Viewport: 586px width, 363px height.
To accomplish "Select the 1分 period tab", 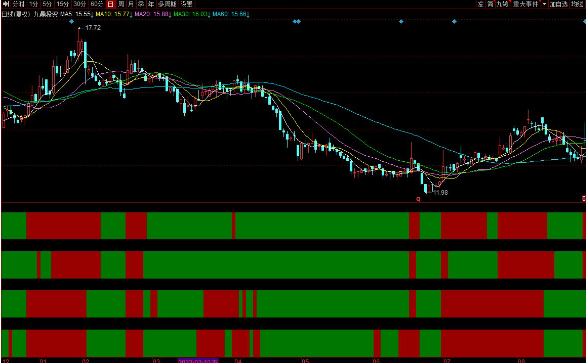I will 34,4.
